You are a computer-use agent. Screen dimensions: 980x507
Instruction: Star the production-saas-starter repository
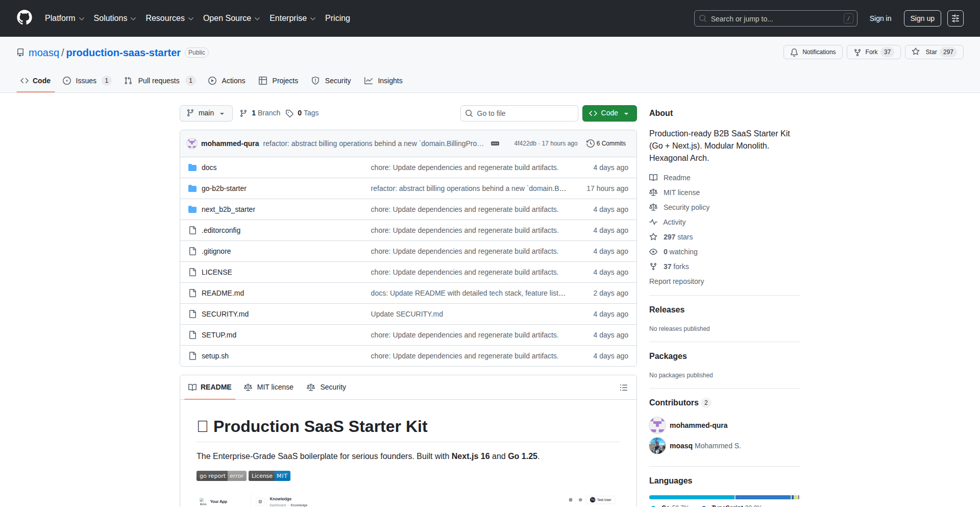pos(934,52)
